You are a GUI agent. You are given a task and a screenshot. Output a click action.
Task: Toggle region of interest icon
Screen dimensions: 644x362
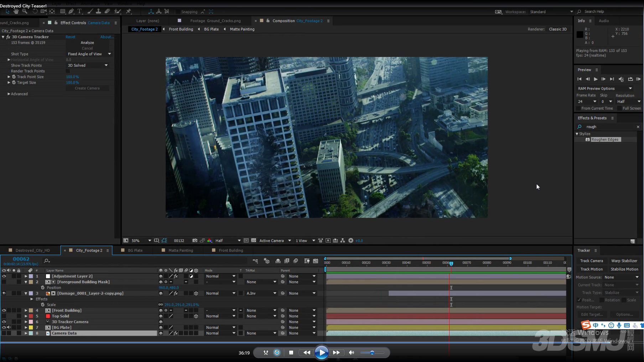[156, 241]
